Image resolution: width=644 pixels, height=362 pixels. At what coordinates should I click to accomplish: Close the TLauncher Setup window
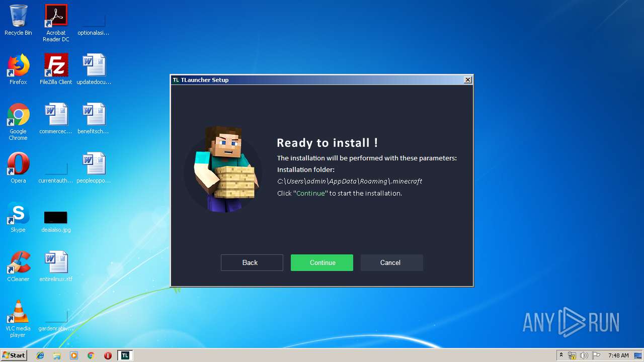pyautogui.click(x=468, y=80)
